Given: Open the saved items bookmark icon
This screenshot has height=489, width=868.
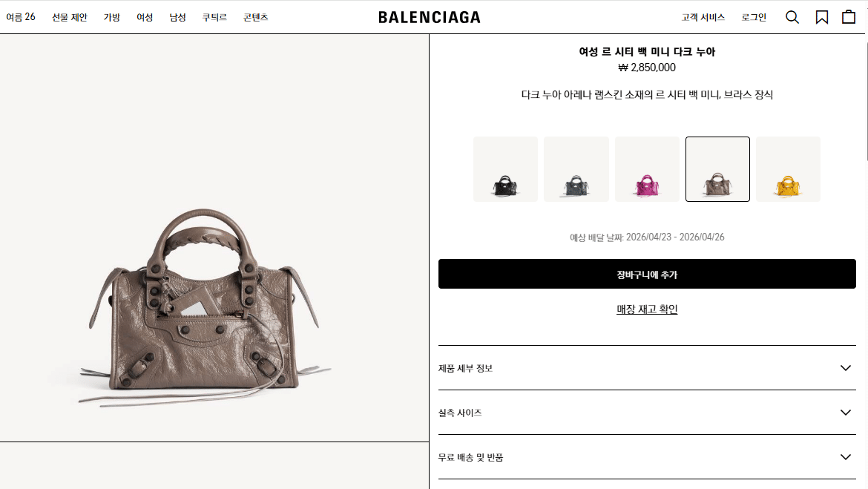Looking at the screenshot, I should coord(821,17).
